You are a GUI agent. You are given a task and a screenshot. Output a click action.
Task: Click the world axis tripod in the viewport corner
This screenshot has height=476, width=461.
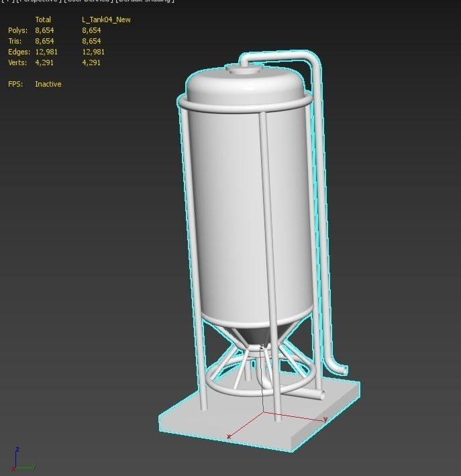click(23, 459)
